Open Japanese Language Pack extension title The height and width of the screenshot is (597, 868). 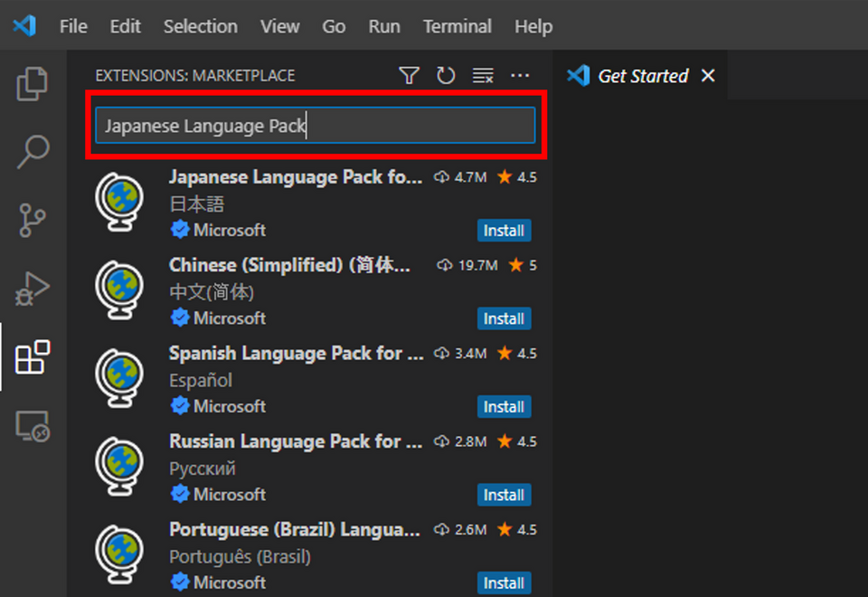296,177
